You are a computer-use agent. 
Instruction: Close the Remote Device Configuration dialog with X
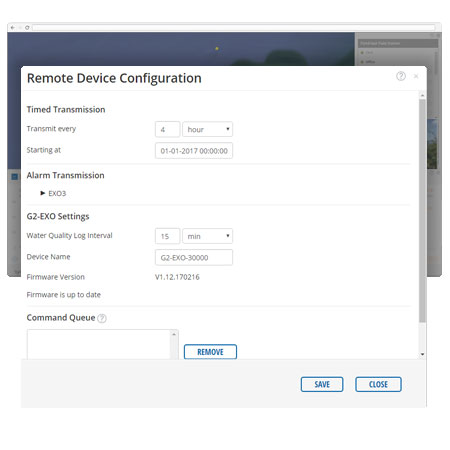416,76
